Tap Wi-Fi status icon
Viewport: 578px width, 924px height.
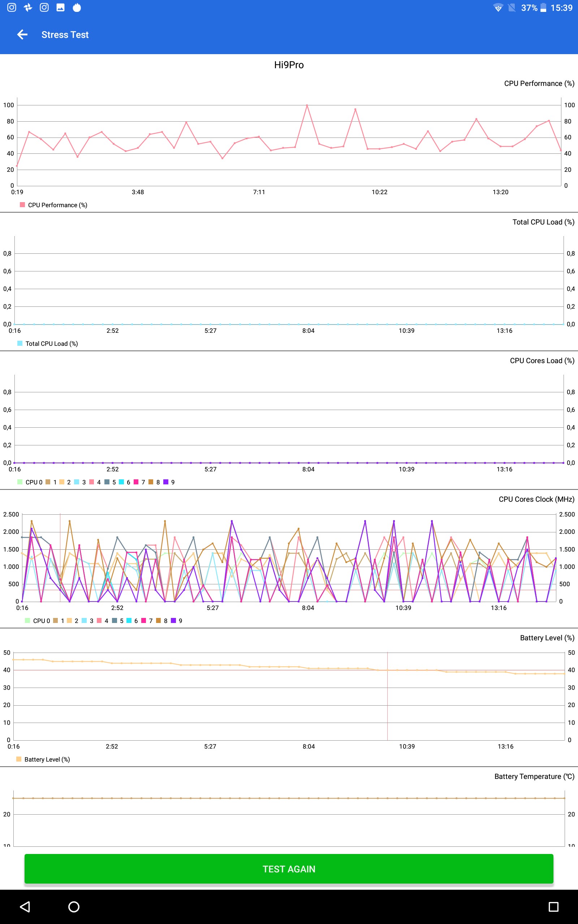tap(498, 8)
